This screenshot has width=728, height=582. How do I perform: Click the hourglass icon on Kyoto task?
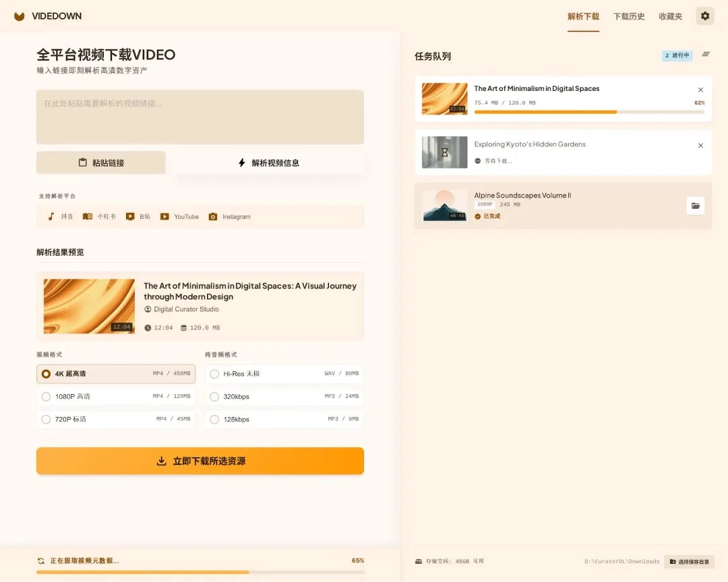click(444, 152)
